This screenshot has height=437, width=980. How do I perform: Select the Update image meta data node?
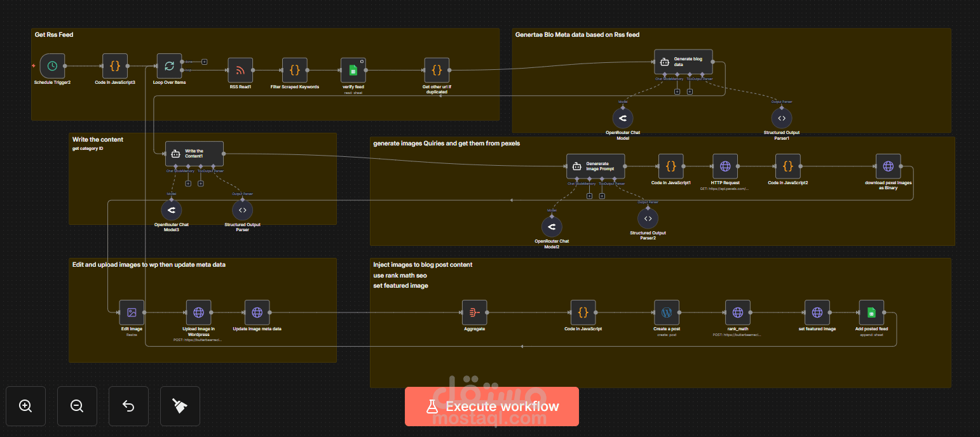coord(257,313)
